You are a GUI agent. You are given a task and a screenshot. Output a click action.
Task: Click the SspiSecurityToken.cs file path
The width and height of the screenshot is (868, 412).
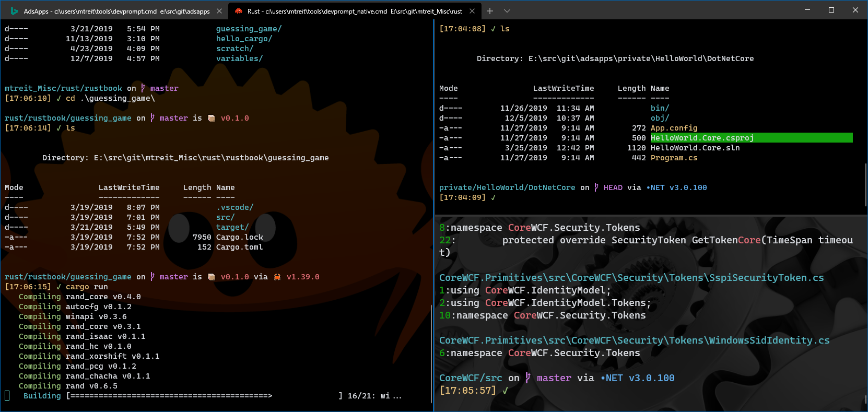pyautogui.click(x=631, y=278)
